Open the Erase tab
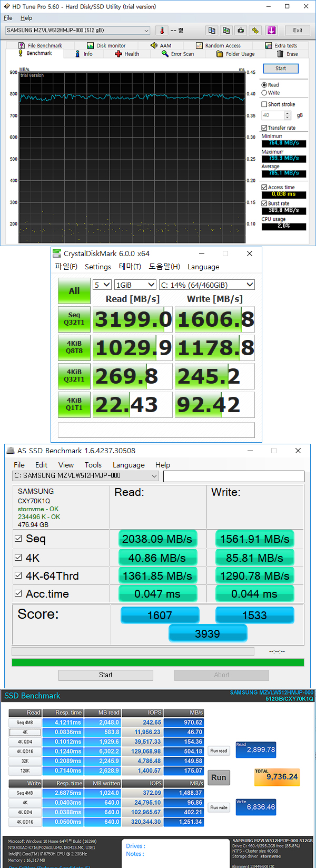 coord(288,54)
